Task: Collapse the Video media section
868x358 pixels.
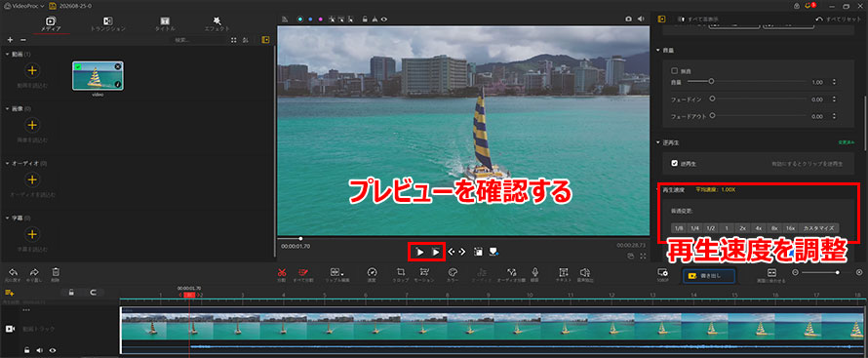Action: click(x=7, y=55)
